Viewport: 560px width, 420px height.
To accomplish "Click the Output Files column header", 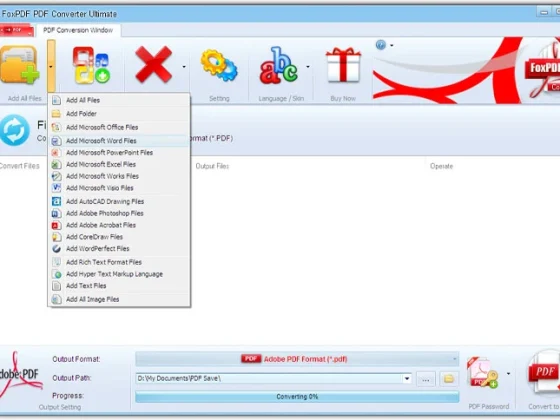I will click(212, 166).
